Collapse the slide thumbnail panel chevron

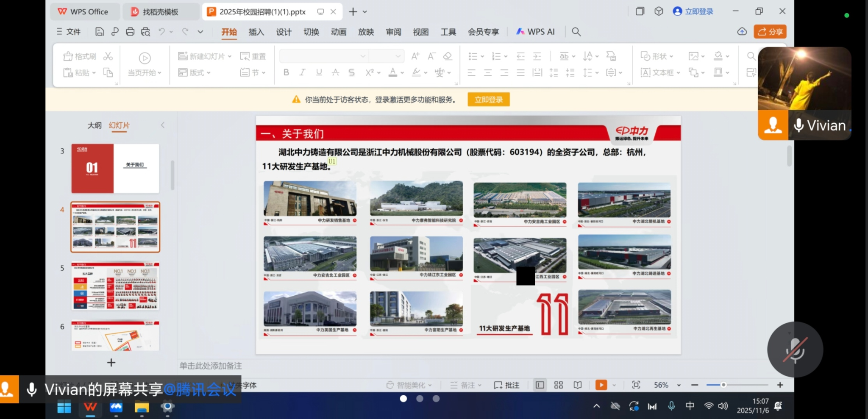click(162, 125)
